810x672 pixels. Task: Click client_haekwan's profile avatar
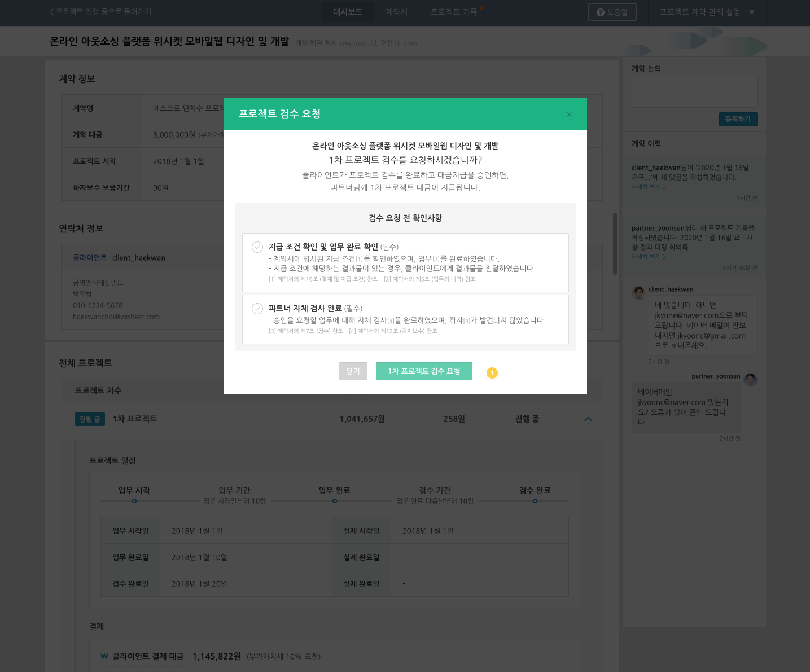pos(638,292)
